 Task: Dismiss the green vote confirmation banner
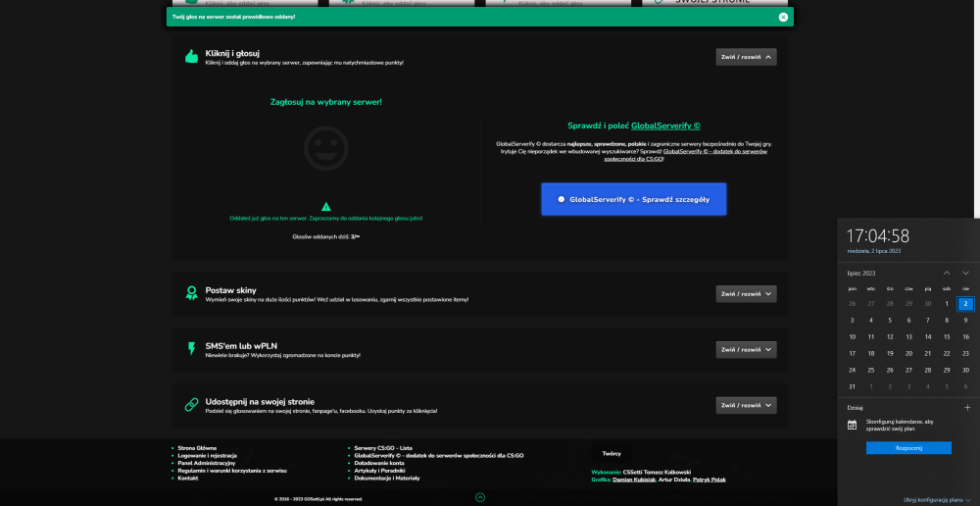click(x=783, y=17)
